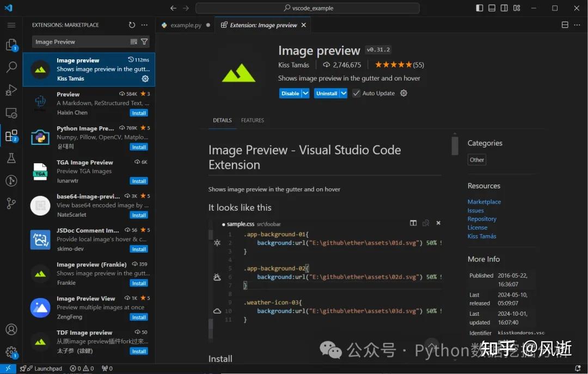Open the Explorer view in activity bar
This screenshot has width=588, height=374.
[11, 45]
